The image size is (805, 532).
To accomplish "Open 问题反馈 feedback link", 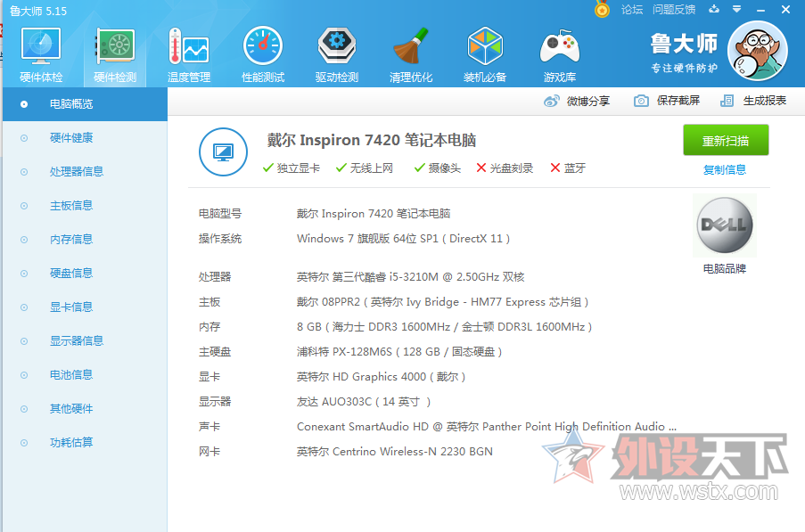I will tap(674, 9).
